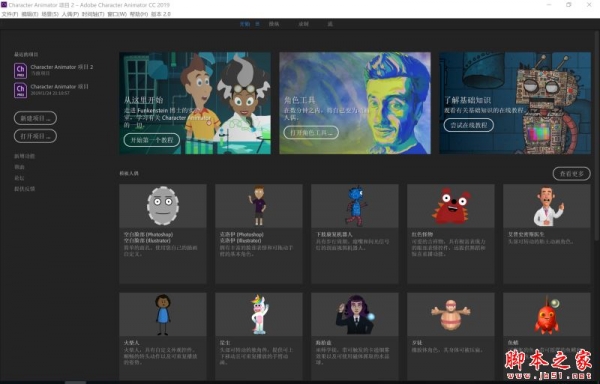Screen dimensions: 600x384
Task: Switch to the 绑定 workspace tab
Action: pos(274,24)
